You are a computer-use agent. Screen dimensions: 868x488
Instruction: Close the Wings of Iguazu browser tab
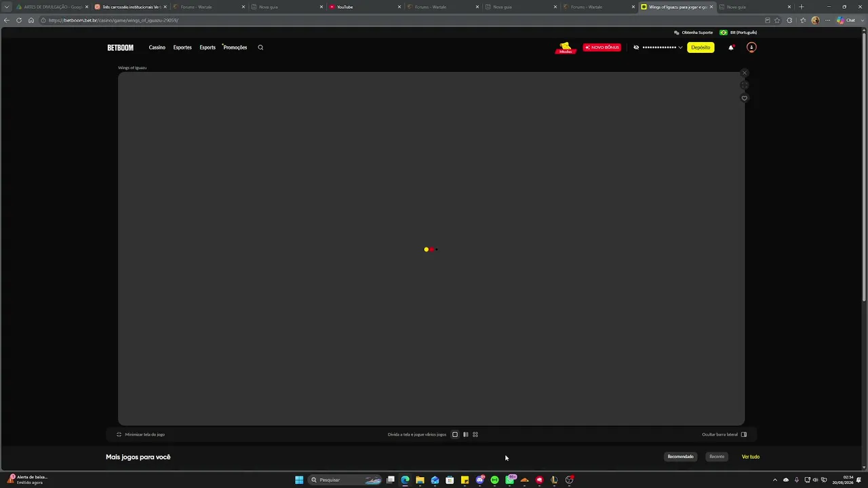click(x=711, y=7)
